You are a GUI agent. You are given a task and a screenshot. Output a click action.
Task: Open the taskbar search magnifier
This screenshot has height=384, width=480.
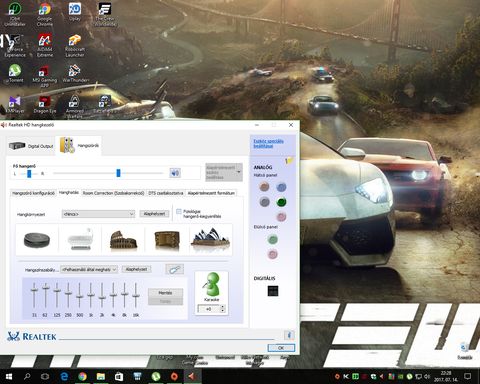[27, 377]
